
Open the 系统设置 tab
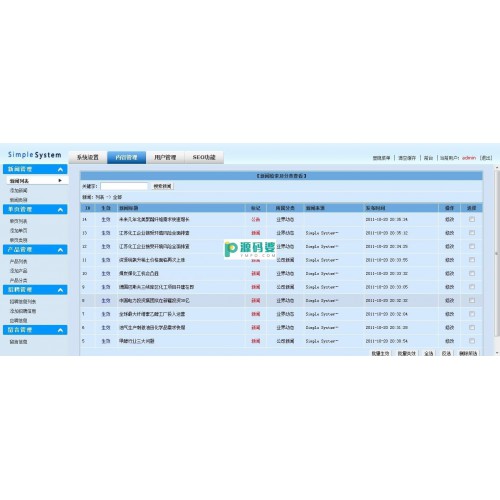coord(88,157)
